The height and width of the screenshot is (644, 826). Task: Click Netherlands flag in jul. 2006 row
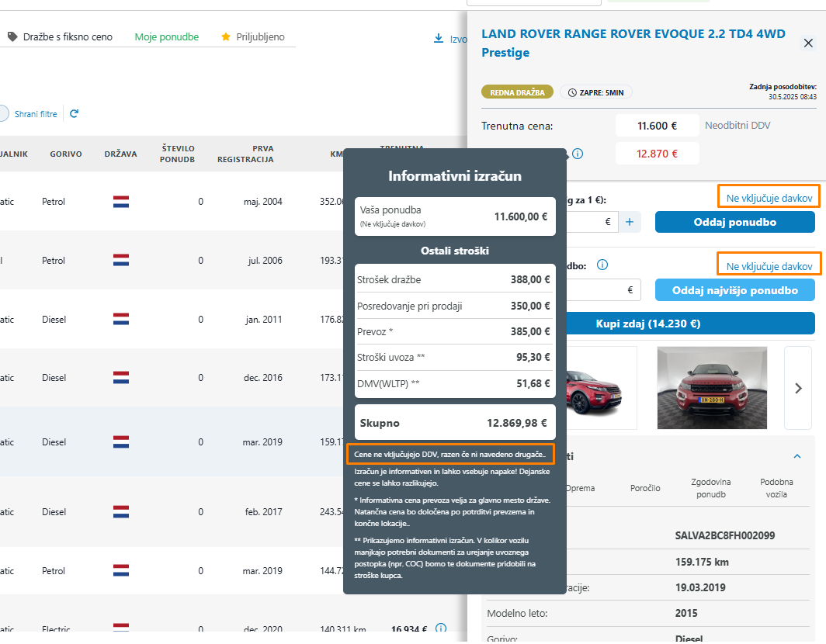click(x=121, y=260)
